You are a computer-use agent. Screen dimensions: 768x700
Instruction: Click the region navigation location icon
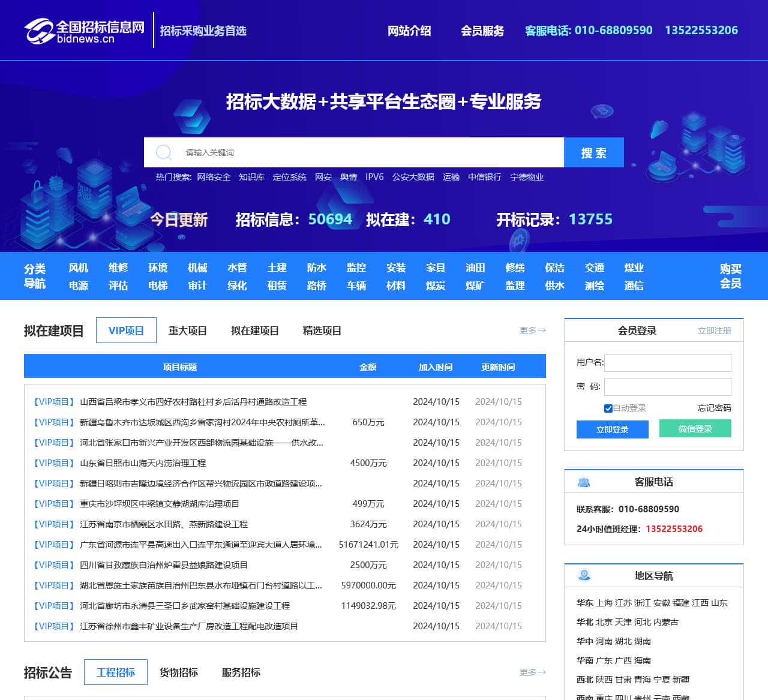583,575
